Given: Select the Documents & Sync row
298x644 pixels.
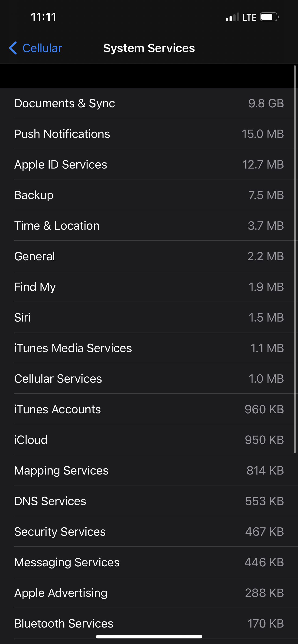Looking at the screenshot, I should click(149, 103).
